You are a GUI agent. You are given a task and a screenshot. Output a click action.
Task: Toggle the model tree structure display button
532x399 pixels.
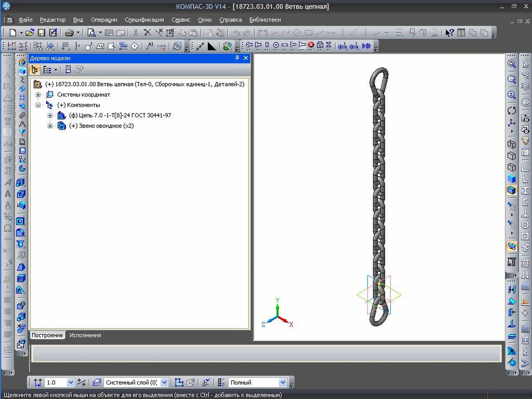tap(35, 69)
